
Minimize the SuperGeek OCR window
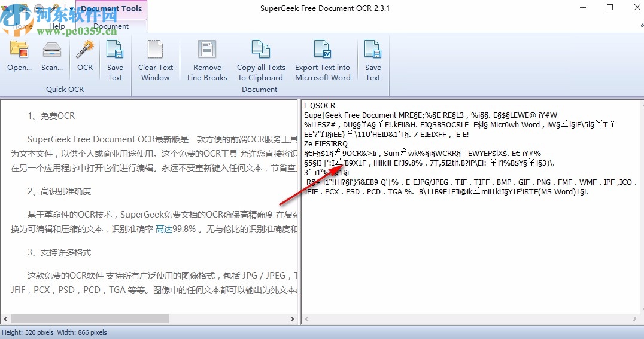pos(583,7)
